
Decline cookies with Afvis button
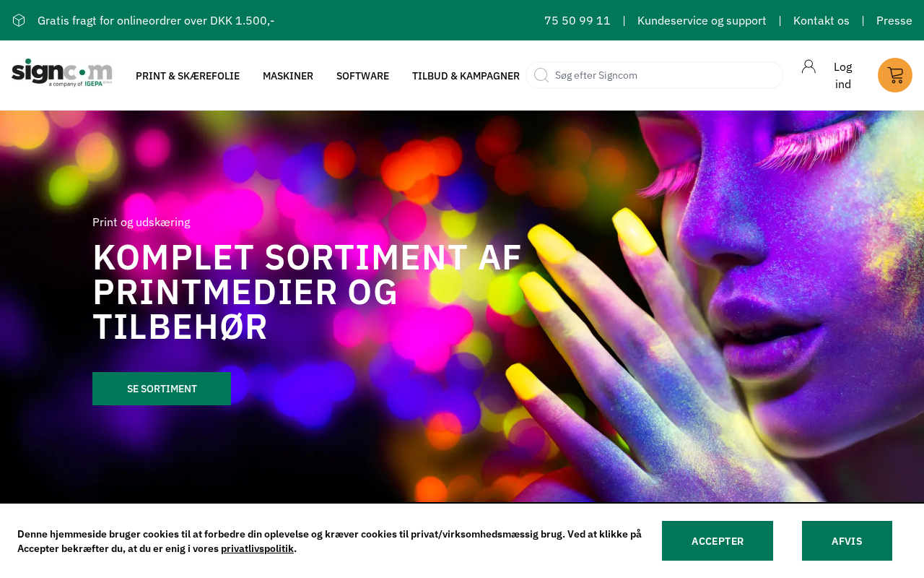pos(847,540)
